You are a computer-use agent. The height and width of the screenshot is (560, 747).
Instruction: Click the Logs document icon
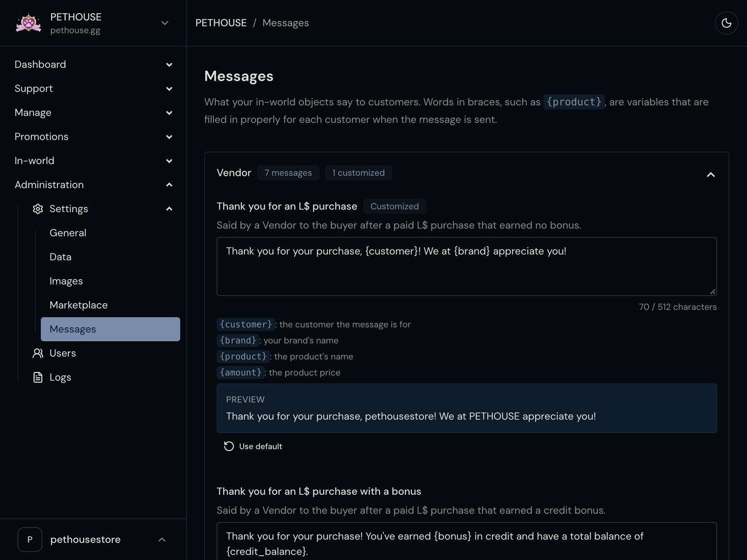click(x=38, y=377)
